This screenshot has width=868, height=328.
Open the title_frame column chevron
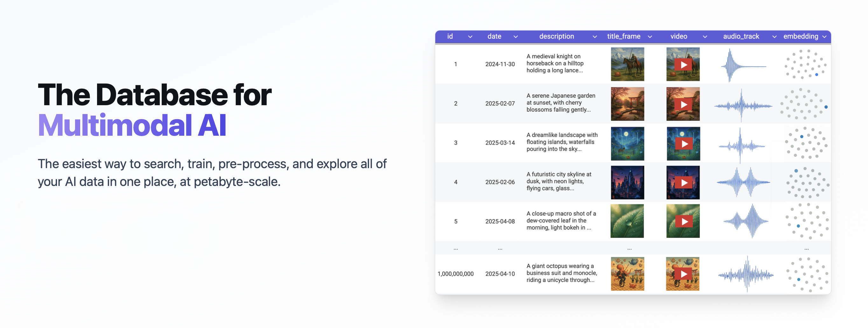(650, 37)
